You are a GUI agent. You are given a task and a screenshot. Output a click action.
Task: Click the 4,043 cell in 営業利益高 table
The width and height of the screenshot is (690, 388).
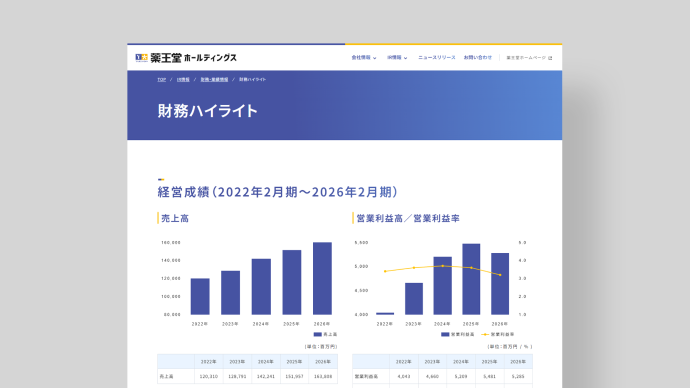coord(404,377)
